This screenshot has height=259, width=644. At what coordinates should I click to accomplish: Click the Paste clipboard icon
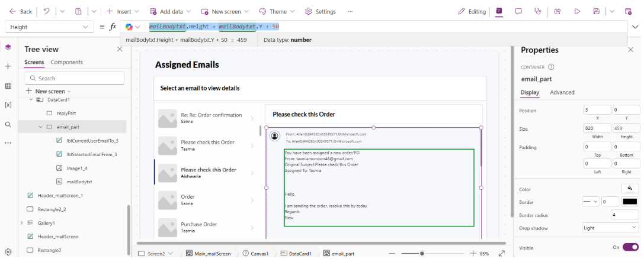(x=78, y=11)
